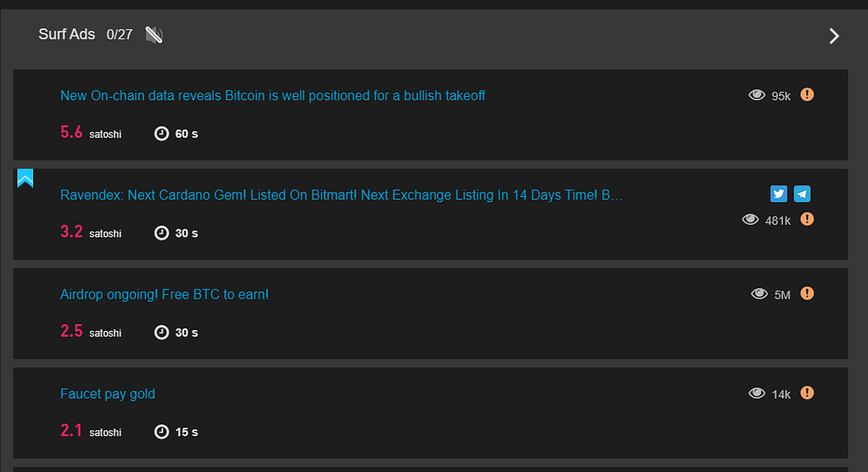Click the blue bookmark flag on Ravendex ad

pyautogui.click(x=25, y=178)
